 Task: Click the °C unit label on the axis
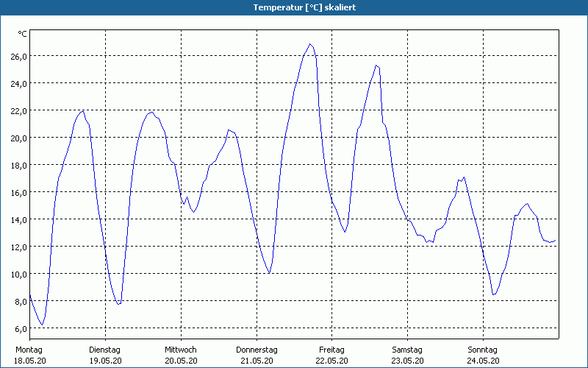[22, 34]
